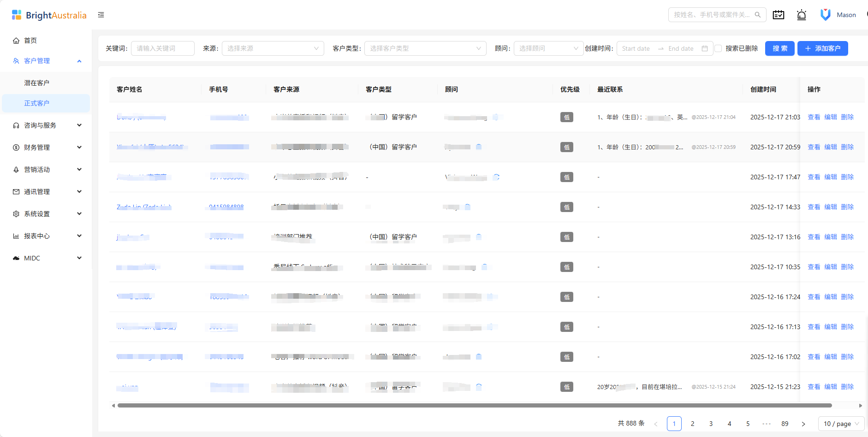The image size is (868, 437).
Task: Switch to the 潜在客户 menu item
Action: [37, 82]
